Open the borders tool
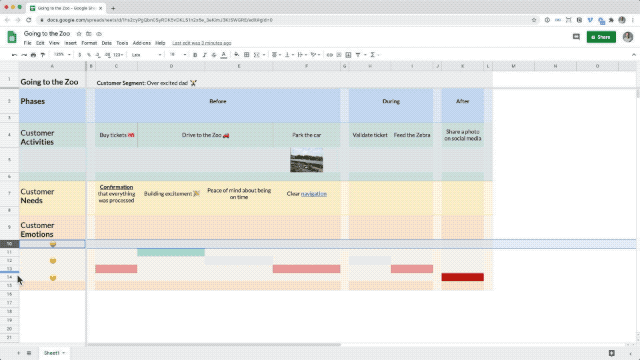The width and height of the screenshot is (640, 360). (x=247, y=55)
